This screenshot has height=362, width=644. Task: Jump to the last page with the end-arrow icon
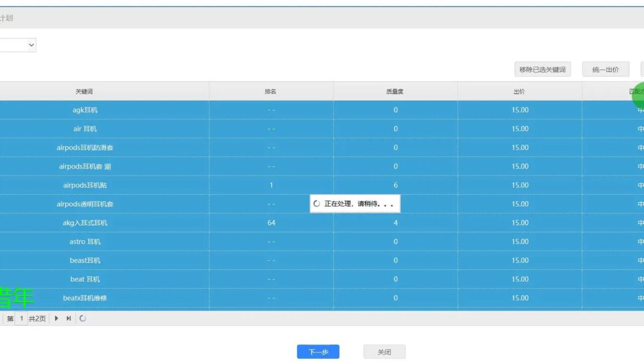(68, 318)
